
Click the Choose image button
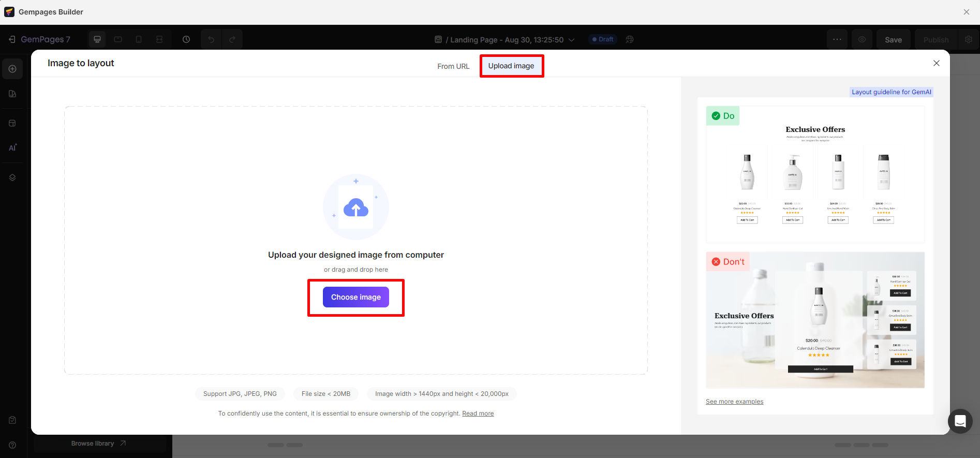(355, 297)
